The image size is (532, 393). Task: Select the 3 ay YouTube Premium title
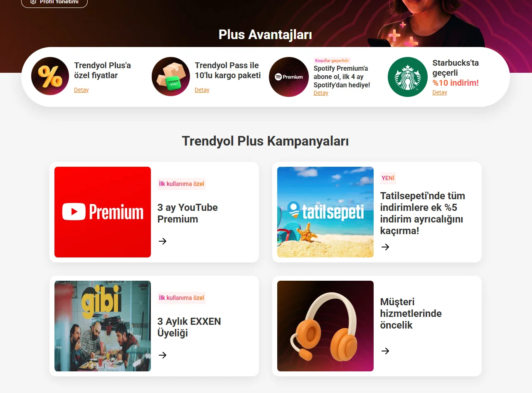click(187, 213)
